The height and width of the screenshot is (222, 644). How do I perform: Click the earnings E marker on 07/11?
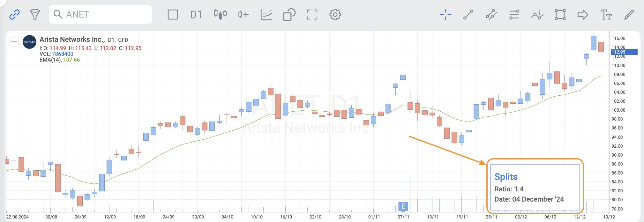click(403, 206)
